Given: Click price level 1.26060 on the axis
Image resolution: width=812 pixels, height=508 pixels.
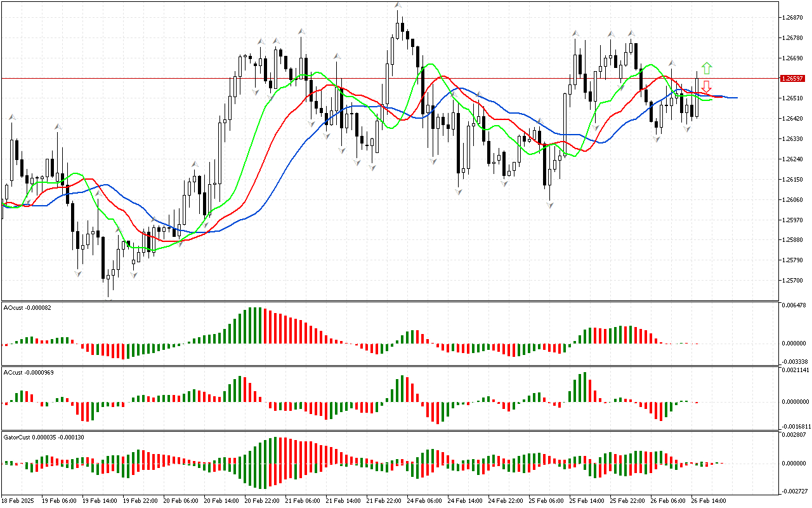Looking at the screenshot, I should click(x=794, y=200).
